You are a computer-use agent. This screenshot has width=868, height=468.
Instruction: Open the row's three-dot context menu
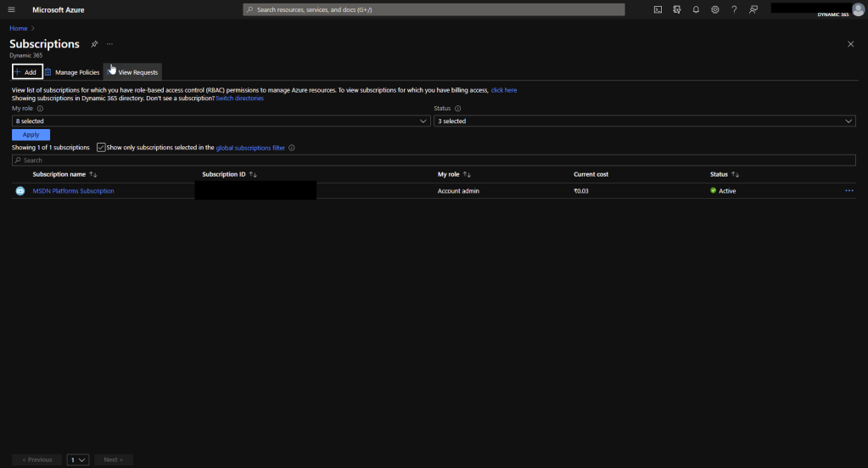click(848, 191)
